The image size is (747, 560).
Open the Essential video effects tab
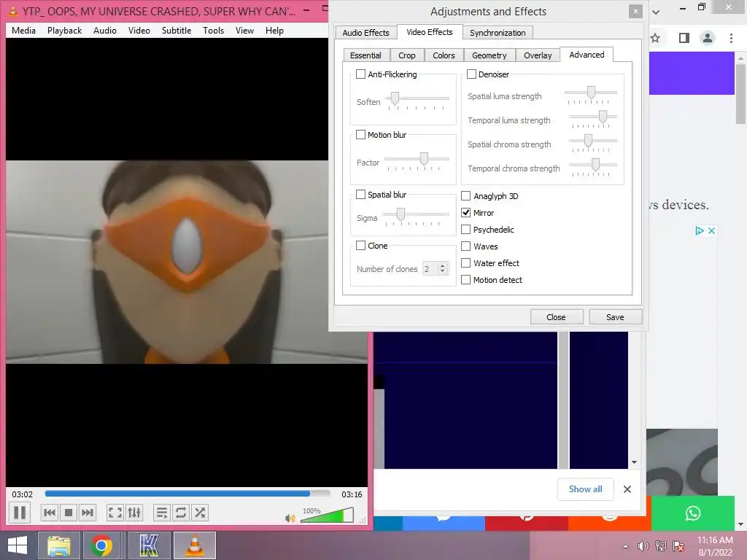pos(365,55)
